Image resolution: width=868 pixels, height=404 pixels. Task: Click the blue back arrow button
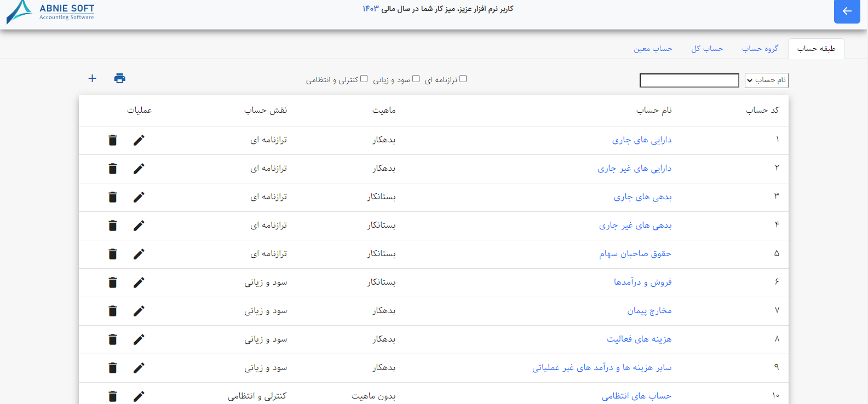tap(847, 11)
